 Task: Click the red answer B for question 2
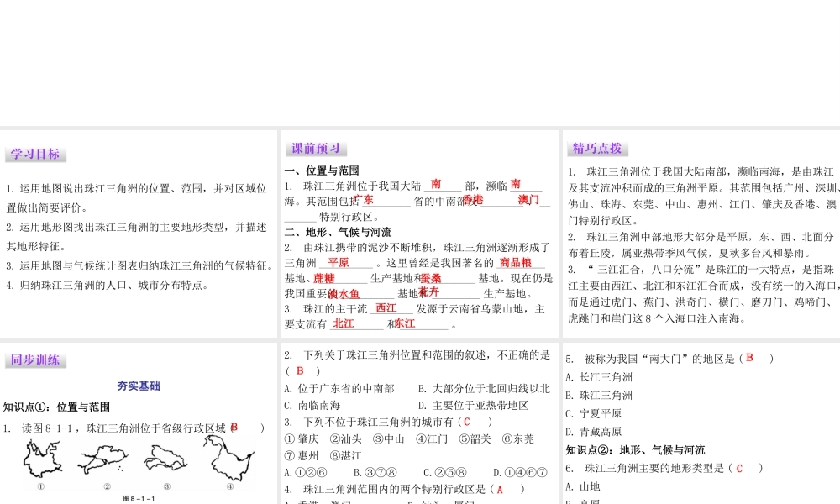[300, 370]
